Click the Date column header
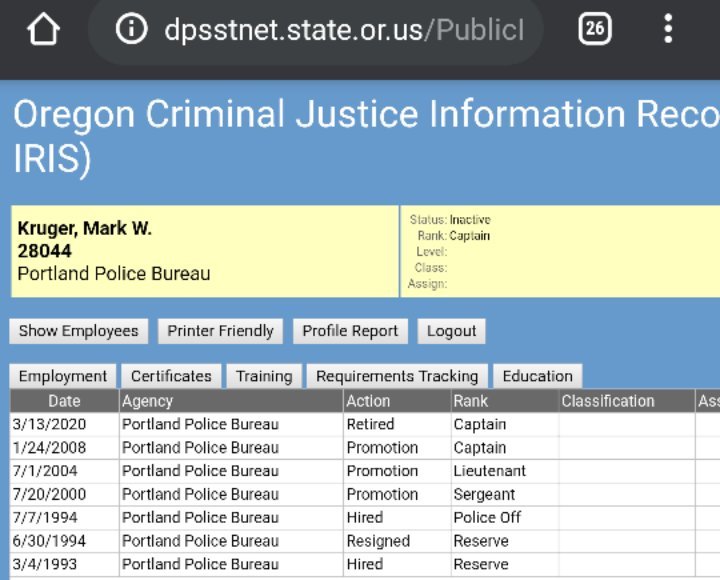This screenshot has width=720, height=580. click(64, 401)
